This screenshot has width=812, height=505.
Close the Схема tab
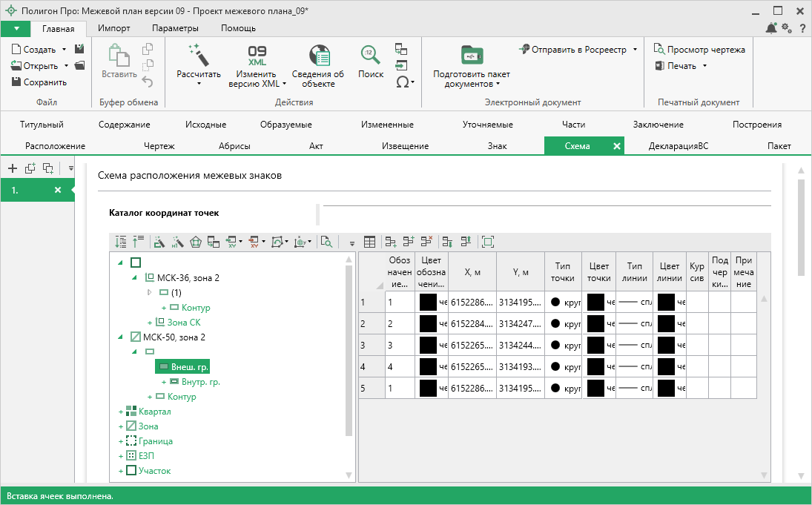point(616,146)
